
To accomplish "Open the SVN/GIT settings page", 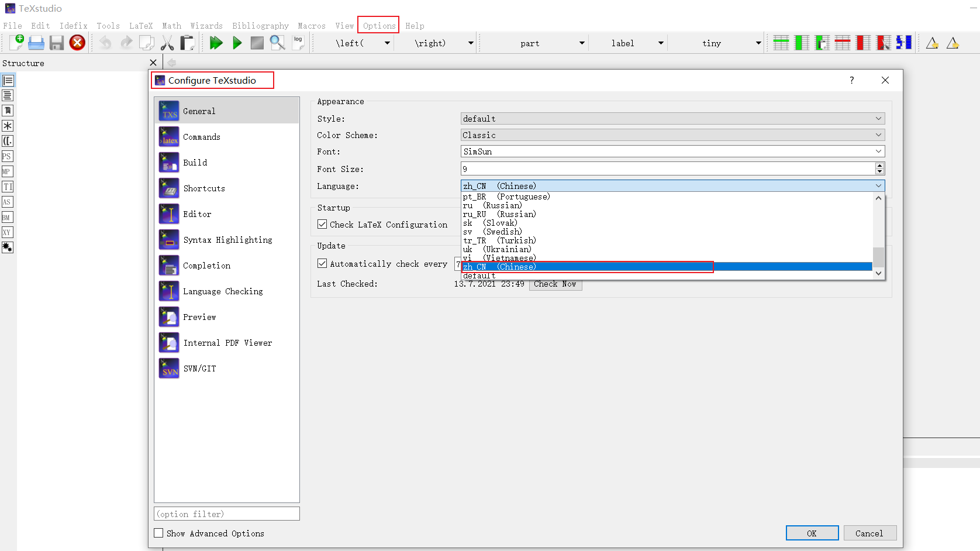I will [x=200, y=368].
